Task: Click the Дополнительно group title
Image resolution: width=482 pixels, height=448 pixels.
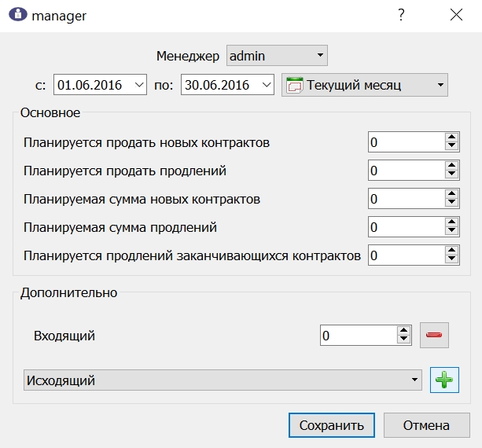Action: click(69, 292)
